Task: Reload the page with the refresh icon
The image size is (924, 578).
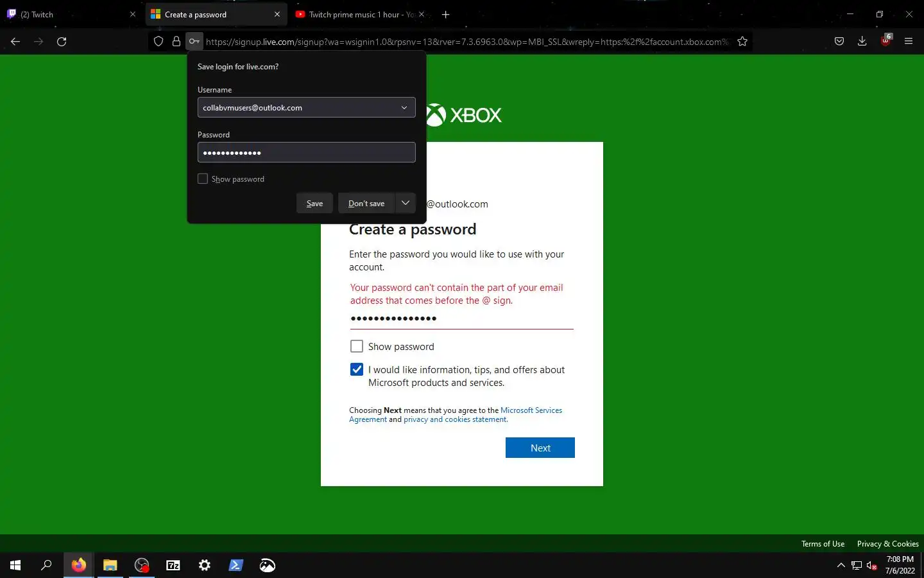Action: [62, 42]
